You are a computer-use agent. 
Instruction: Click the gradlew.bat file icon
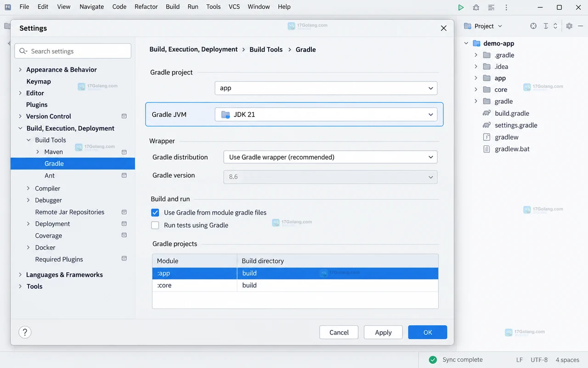487,149
